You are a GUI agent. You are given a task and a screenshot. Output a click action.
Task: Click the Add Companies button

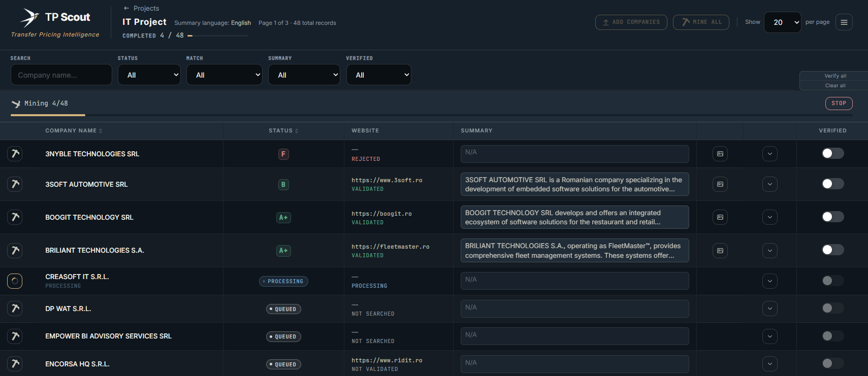[631, 22]
